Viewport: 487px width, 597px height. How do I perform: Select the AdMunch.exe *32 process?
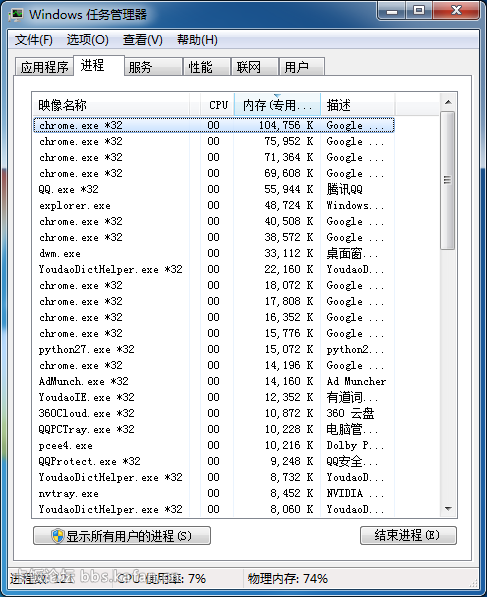(214, 381)
